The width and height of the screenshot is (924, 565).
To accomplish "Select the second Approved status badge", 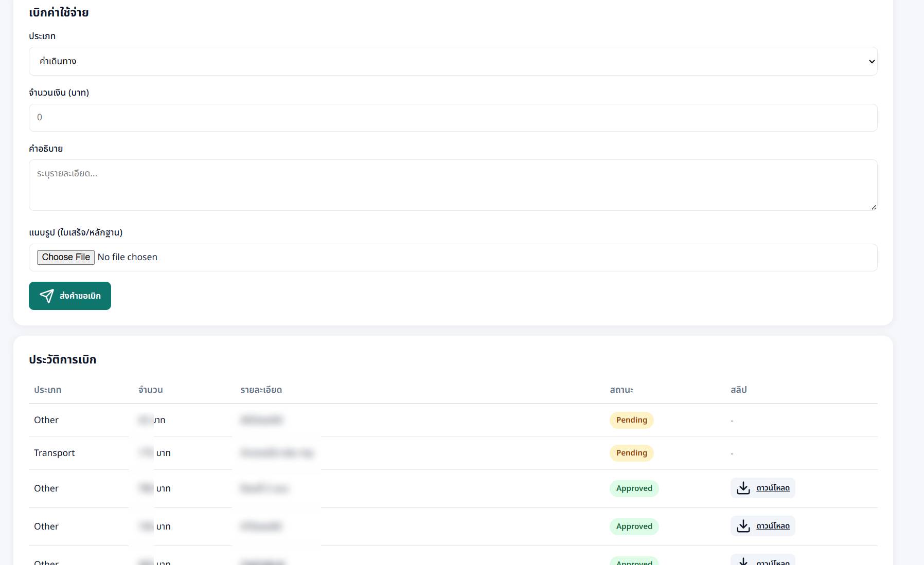I will 634,526.
